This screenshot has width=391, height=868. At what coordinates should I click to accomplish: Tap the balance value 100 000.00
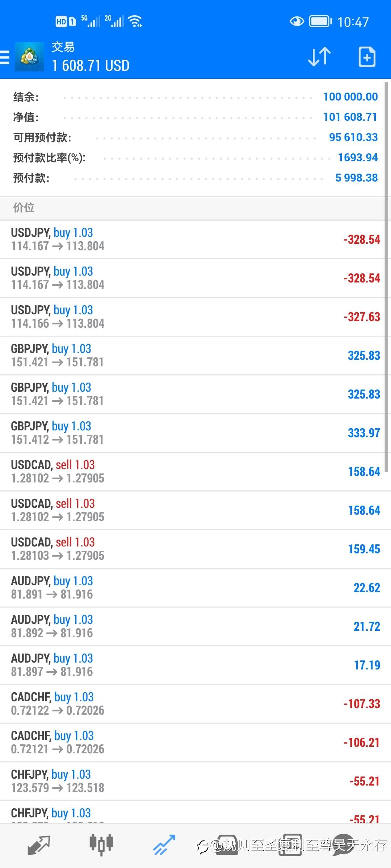350,97
